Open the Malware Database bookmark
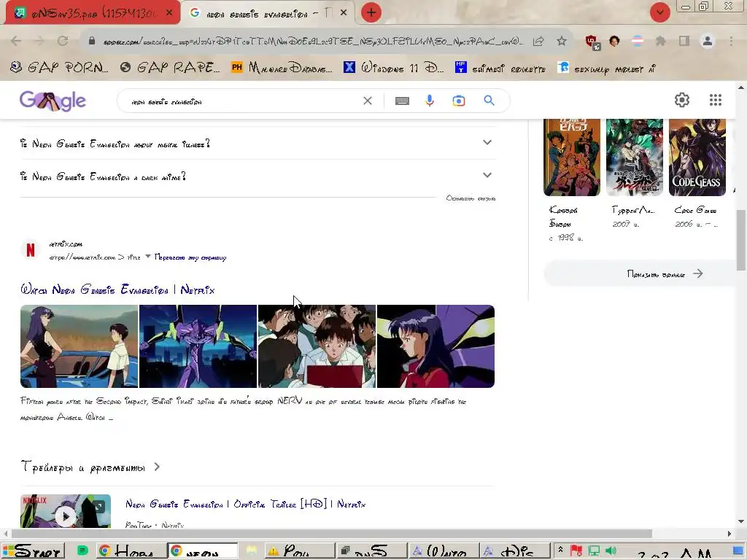 point(282,68)
